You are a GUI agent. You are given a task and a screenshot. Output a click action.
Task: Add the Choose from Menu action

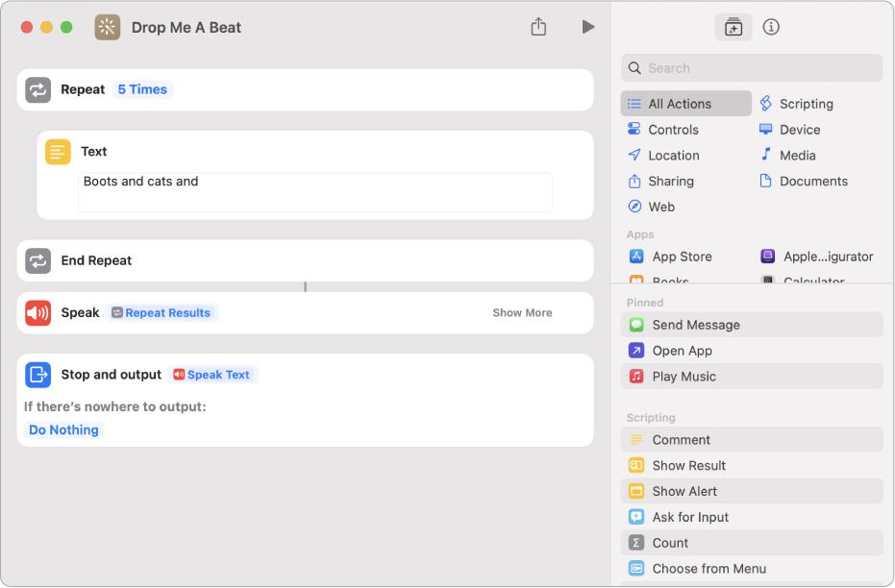click(752, 569)
